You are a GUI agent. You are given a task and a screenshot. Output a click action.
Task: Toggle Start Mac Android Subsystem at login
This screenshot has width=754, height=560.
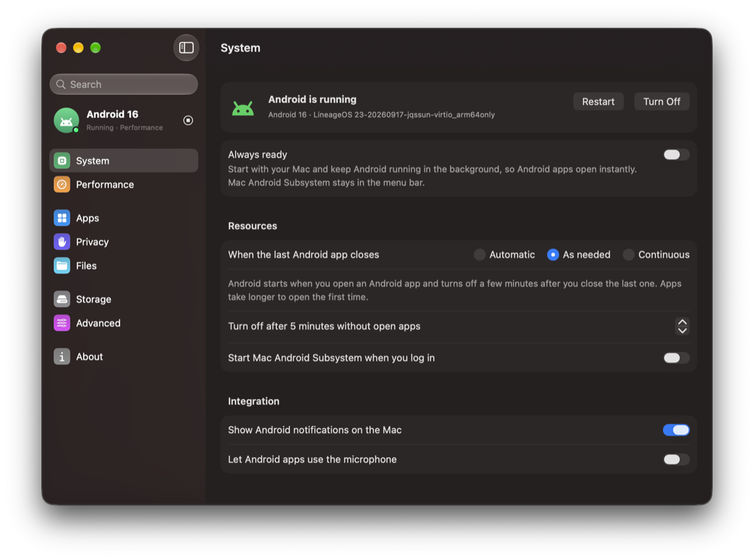(676, 358)
